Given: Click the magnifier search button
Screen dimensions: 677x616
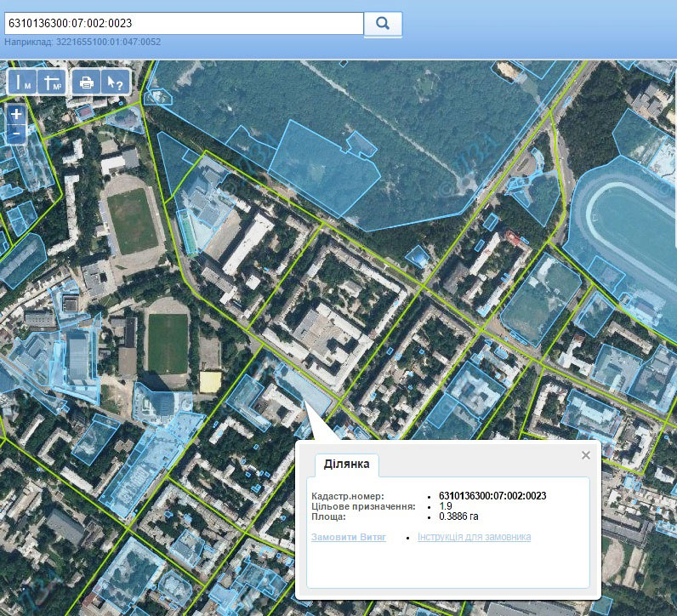Looking at the screenshot, I should (x=383, y=24).
